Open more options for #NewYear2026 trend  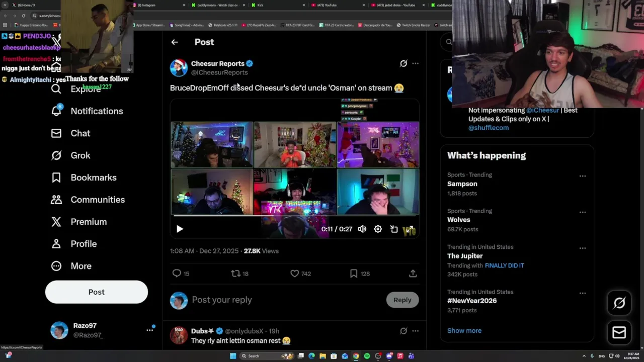click(x=583, y=293)
